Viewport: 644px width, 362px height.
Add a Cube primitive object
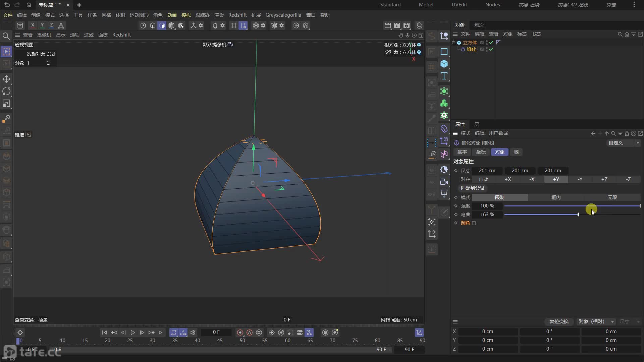coord(444,64)
